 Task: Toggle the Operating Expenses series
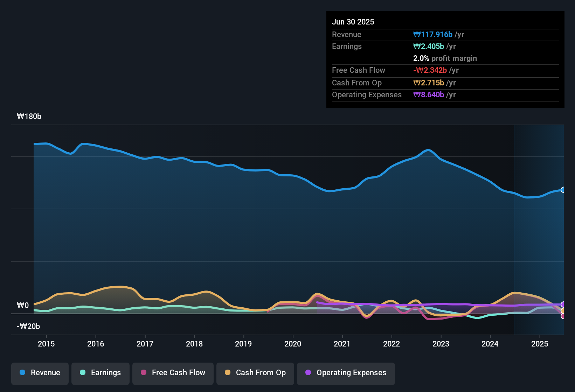tap(346, 373)
